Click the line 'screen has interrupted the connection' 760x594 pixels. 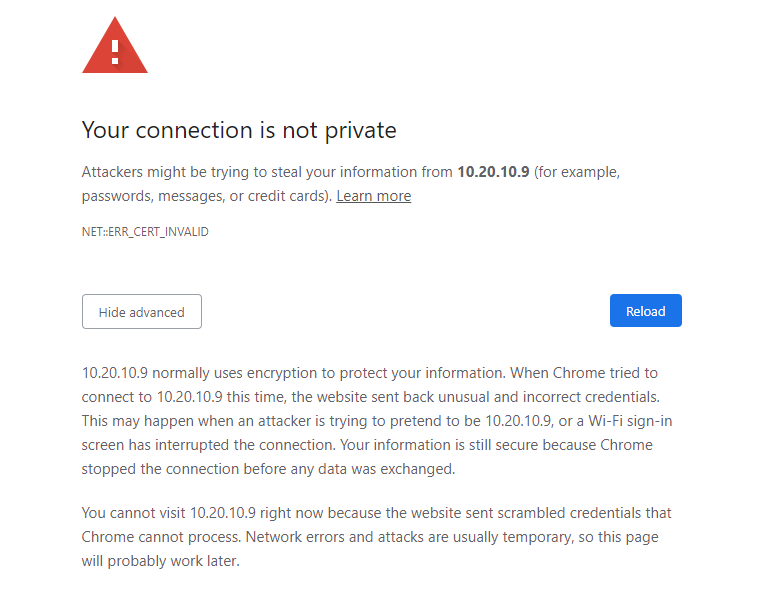coord(367,445)
